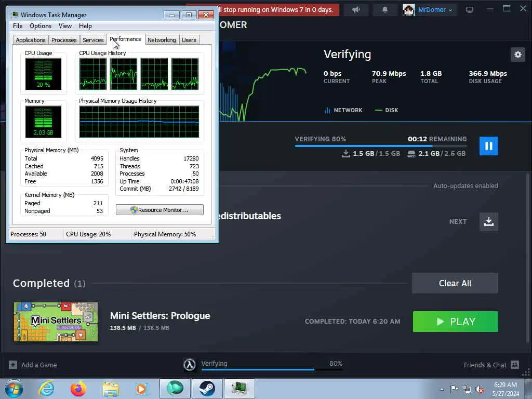Click the Physical Memory: 50% status bar entry
The height and width of the screenshot is (399, 532).
click(165, 234)
